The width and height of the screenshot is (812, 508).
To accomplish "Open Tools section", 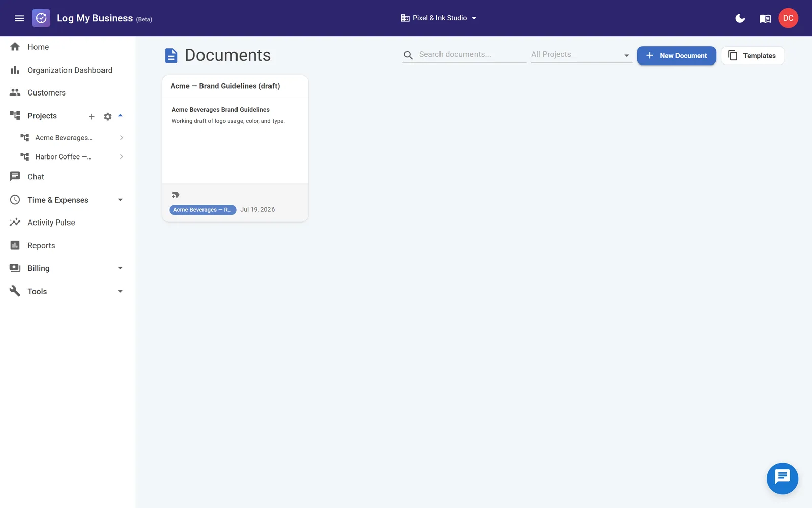I will (37, 291).
